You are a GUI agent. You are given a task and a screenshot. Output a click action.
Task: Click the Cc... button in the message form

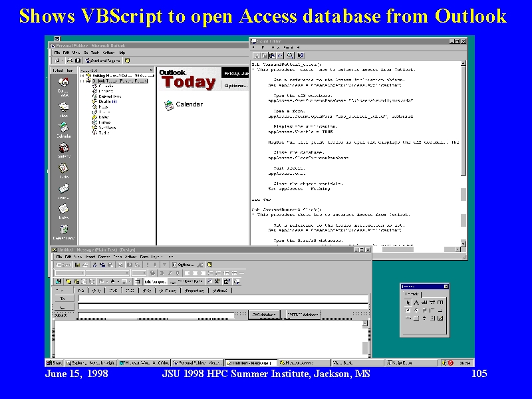(x=64, y=307)
